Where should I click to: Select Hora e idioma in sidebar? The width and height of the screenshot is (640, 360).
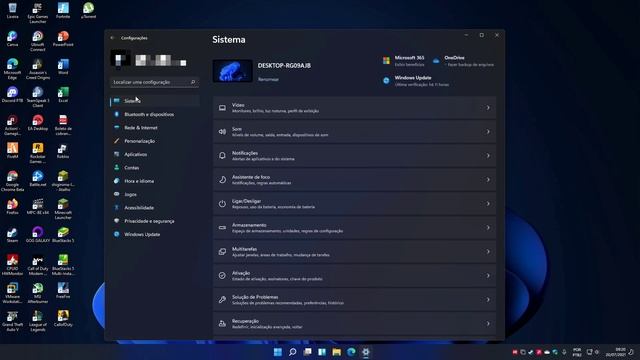(155, 181)
